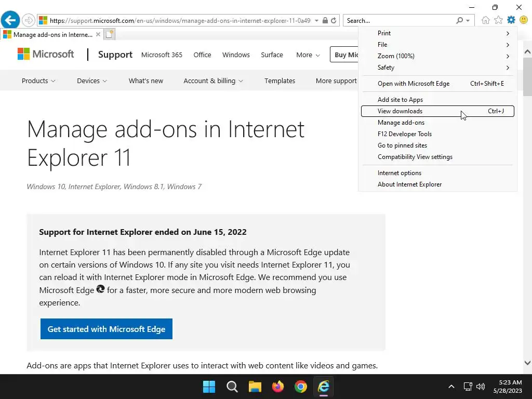Image resolution: width=532 pixels, height=399 pixels.
Task: Expand address bar autocomplete dropdown arrow
Action: (316, 20)
